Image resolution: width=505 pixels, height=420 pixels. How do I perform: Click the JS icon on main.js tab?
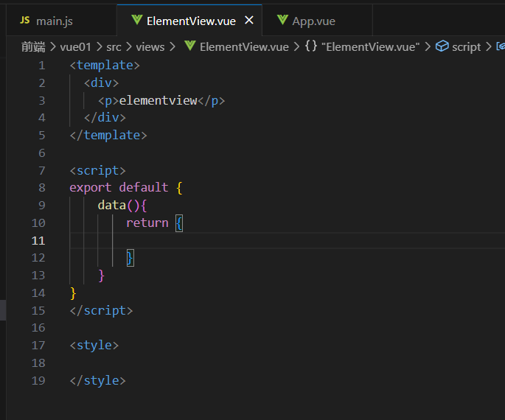click(x=25, y=21)
